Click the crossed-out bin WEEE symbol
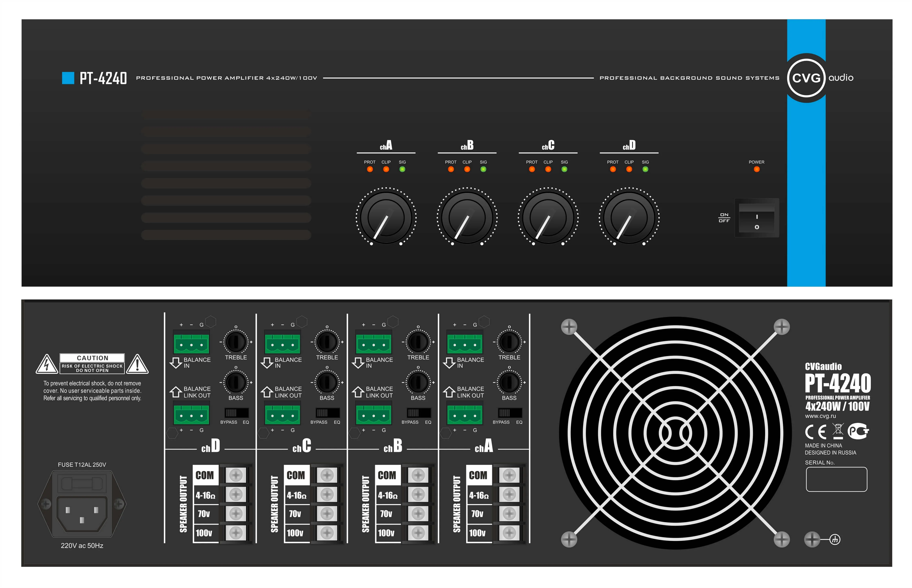Screen dimensions: 912x588 click(x=838, y=431)
